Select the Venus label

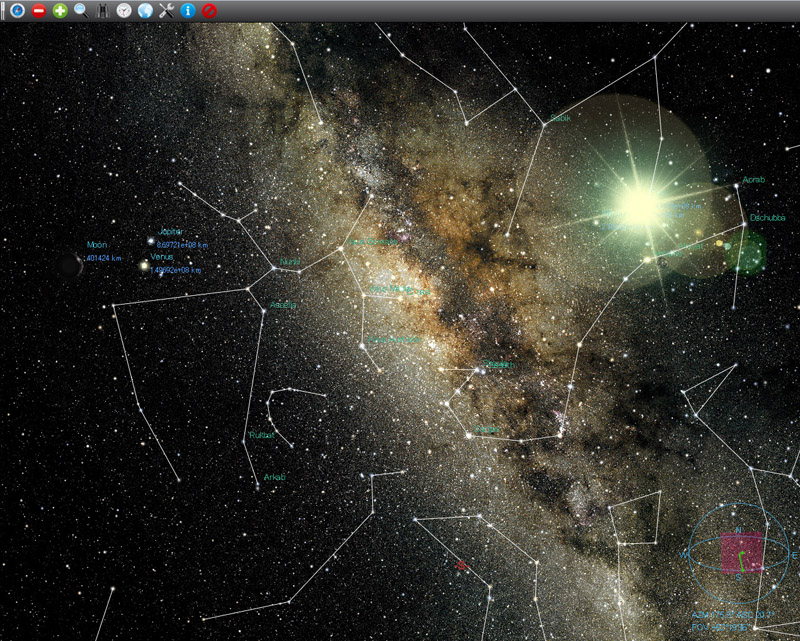coord(162,257)
